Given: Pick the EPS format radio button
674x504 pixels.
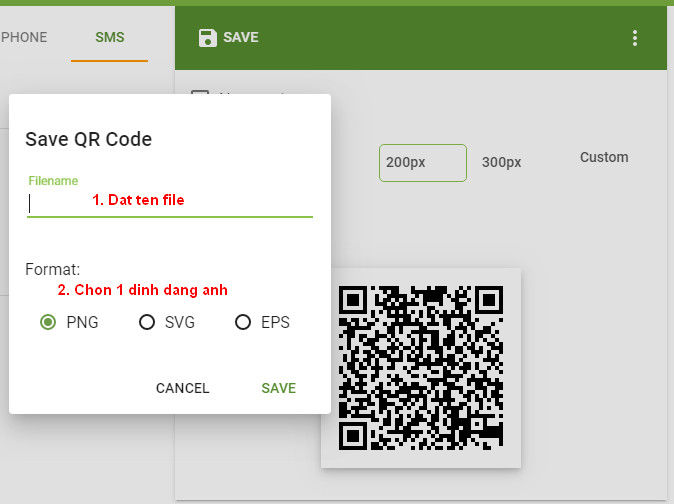Looking at the screenshot, I should point(242,322).
